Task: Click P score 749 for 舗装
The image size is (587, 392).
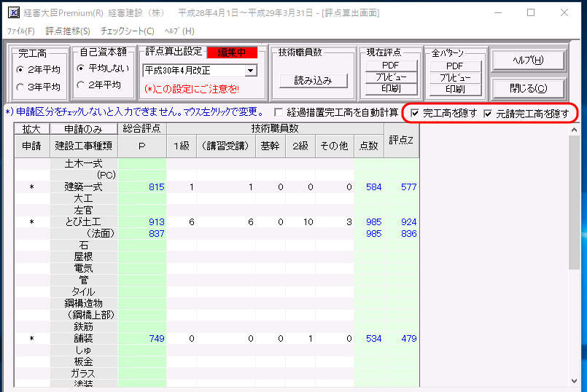Action: point(142,339)
